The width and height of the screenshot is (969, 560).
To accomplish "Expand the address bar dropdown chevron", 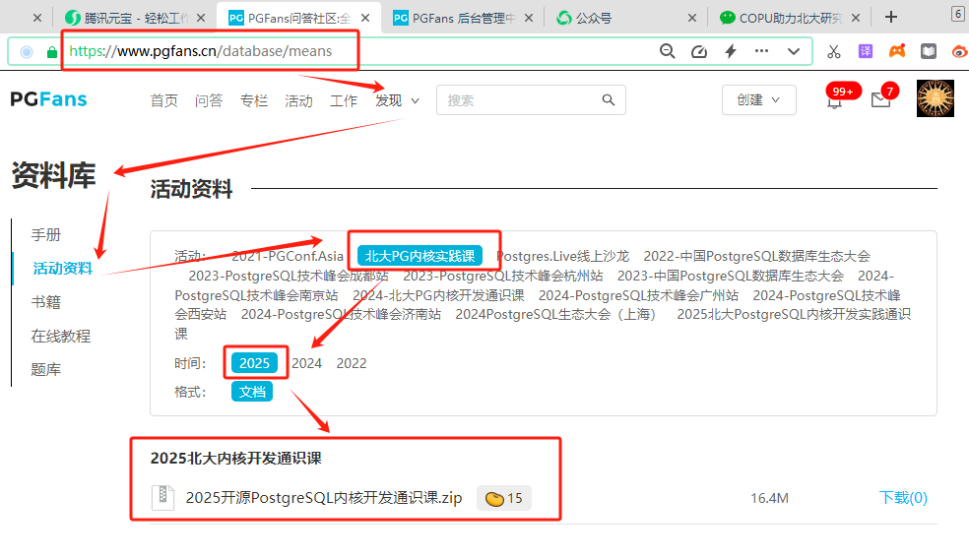I will pos(794,51).
